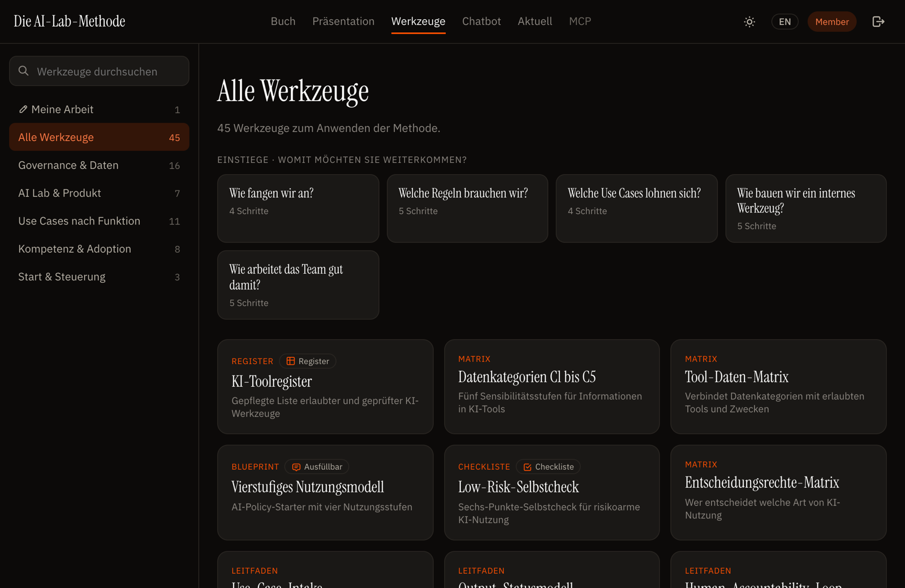Switch language to EN

click(785, 21)
